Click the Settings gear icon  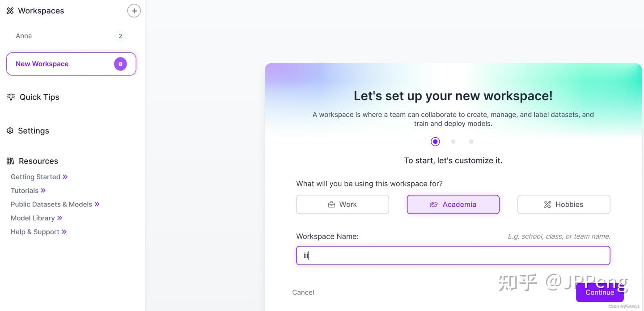click(x=10, y=131)
